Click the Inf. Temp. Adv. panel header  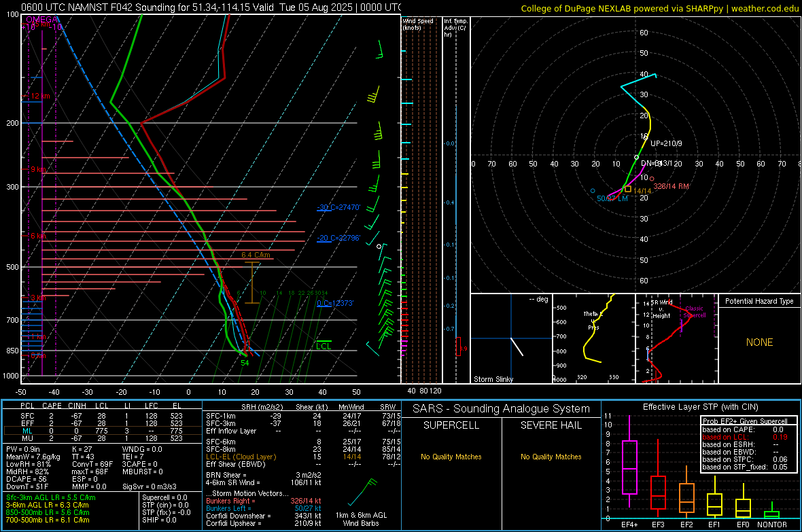click(455, 28)
